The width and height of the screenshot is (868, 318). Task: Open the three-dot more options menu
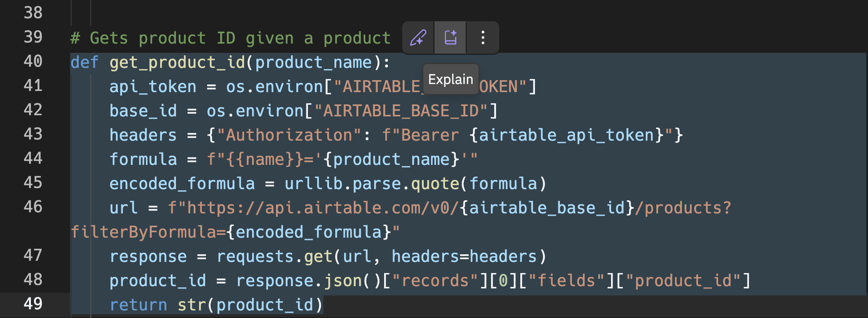[x=483, y=37]
